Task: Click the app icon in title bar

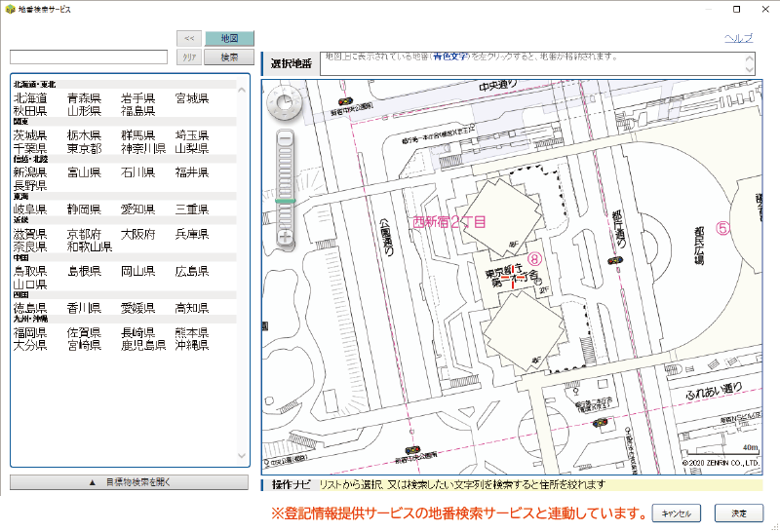Action: (x=10, y=9)
